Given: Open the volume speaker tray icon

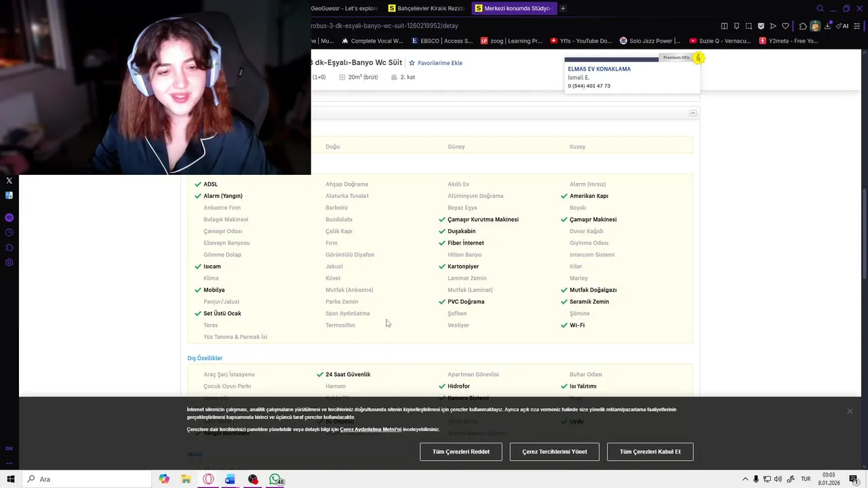Looking at the screenshot, I should (778, 479).
